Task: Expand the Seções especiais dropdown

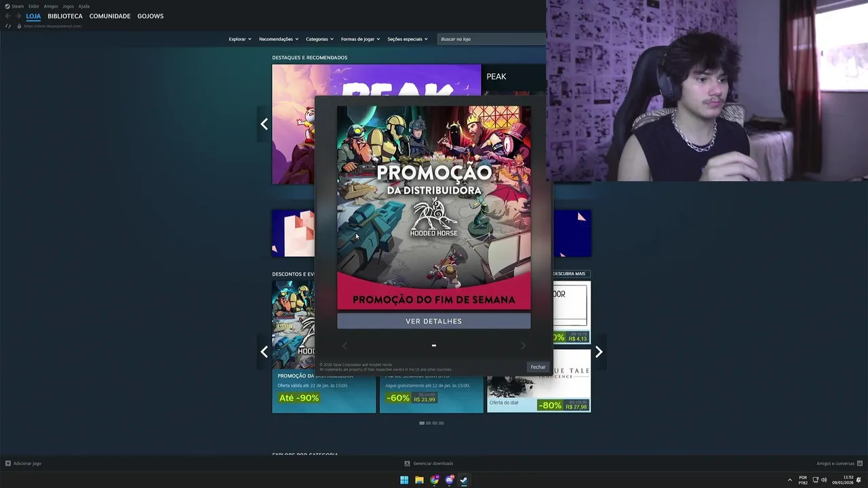Action: [408, 39]
